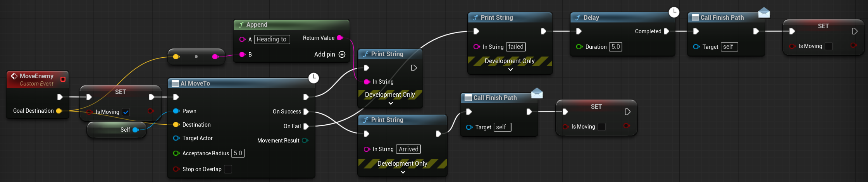The height and width of the screenshot is (182, 868).
Task: Click the Delay Duration green input pin
Action: 579,47
